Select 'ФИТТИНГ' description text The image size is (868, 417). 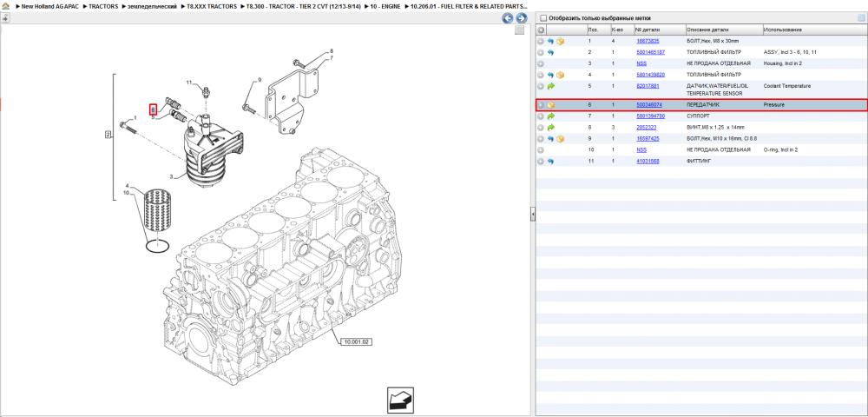[699, 161]
